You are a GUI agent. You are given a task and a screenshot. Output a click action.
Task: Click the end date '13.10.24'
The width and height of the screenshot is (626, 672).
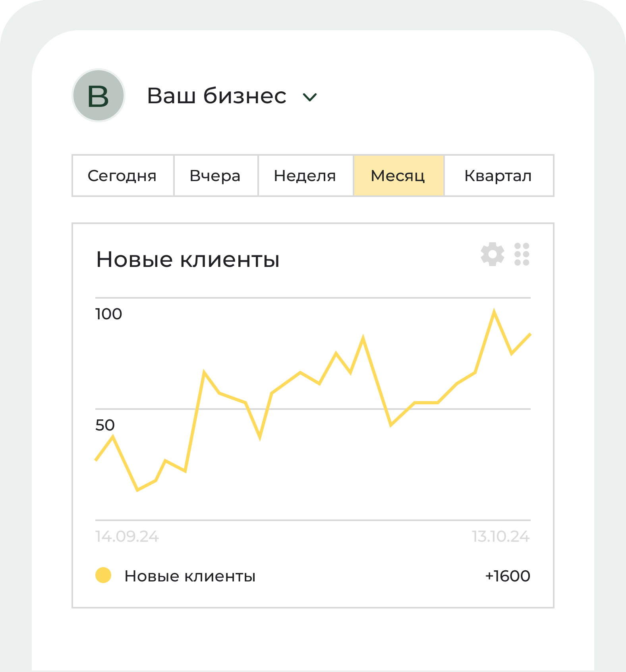pos(500,537)
